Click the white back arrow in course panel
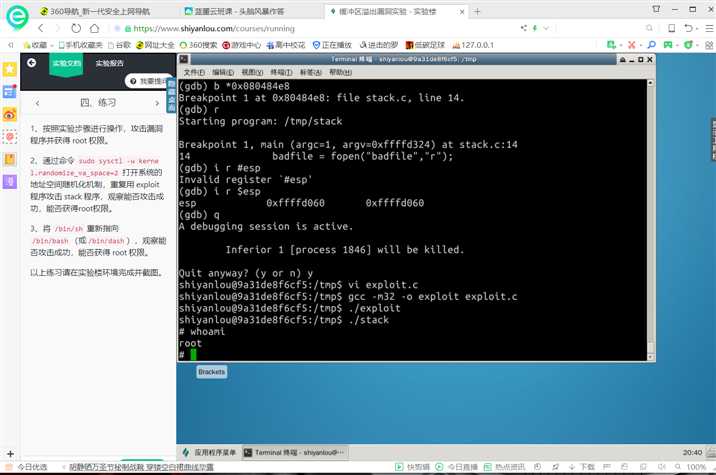Image resolution: width=716 pixels, height=475 pixels. [32, 63]
